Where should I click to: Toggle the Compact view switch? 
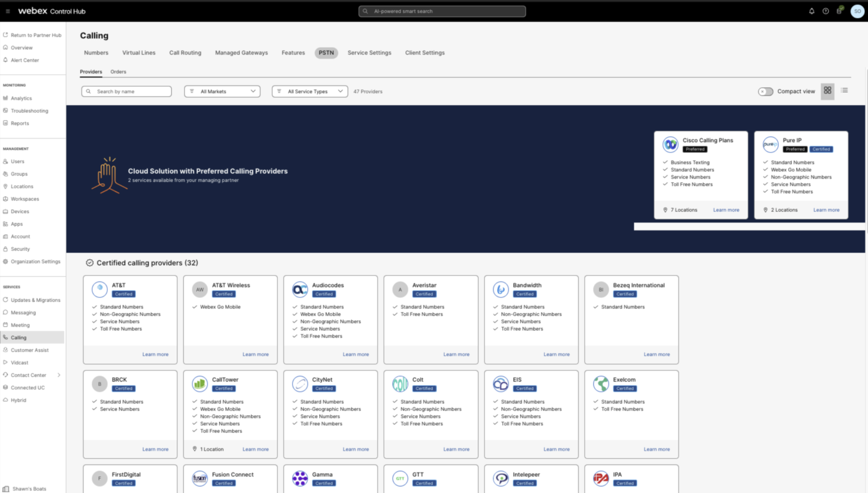[x=765, y=91]
